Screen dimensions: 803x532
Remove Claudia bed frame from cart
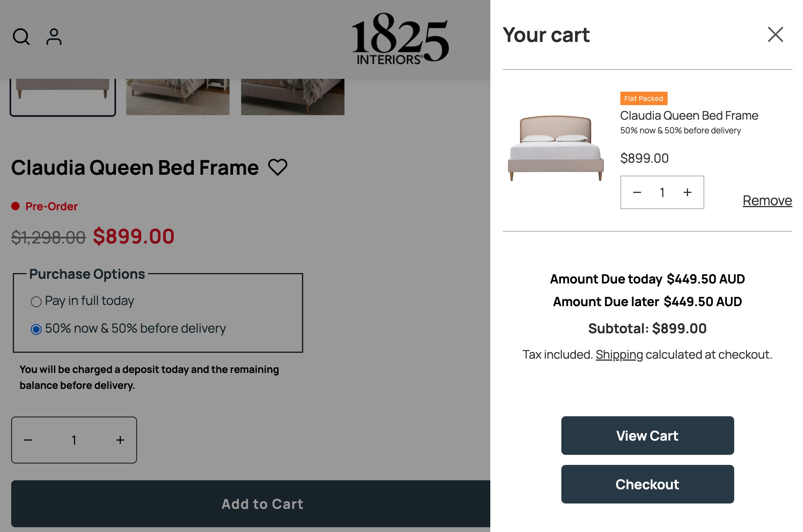767,200
